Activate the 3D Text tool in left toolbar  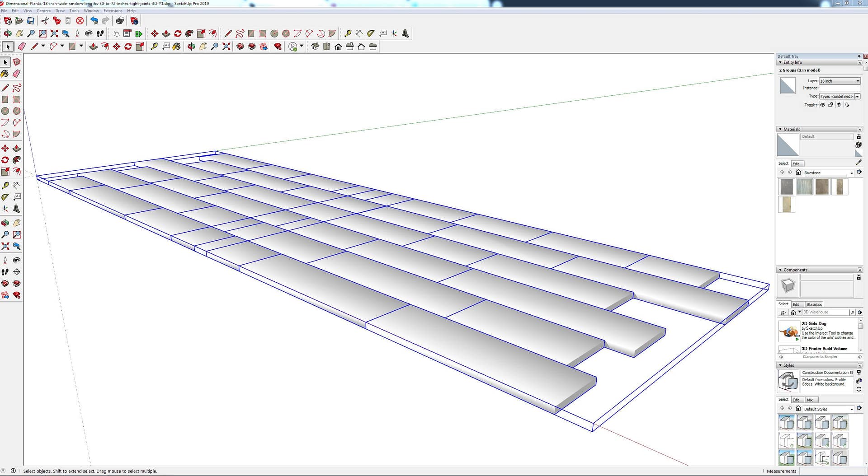17,209
